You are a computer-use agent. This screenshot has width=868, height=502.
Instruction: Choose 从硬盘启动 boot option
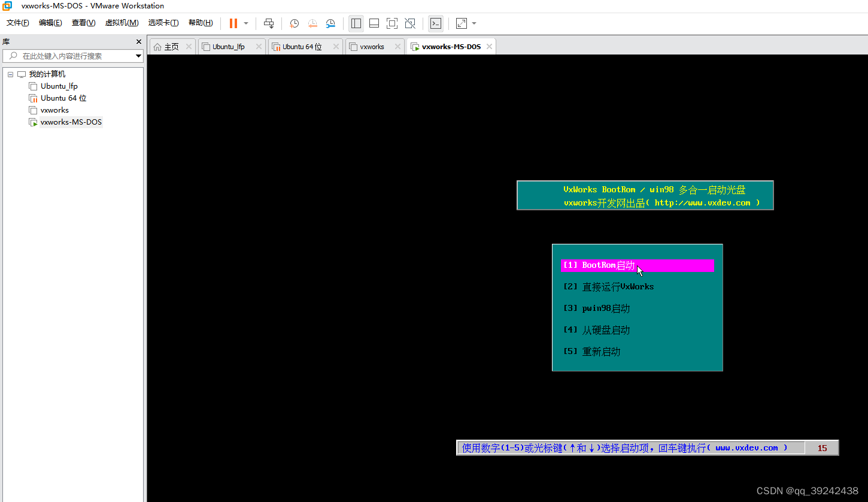605,329
